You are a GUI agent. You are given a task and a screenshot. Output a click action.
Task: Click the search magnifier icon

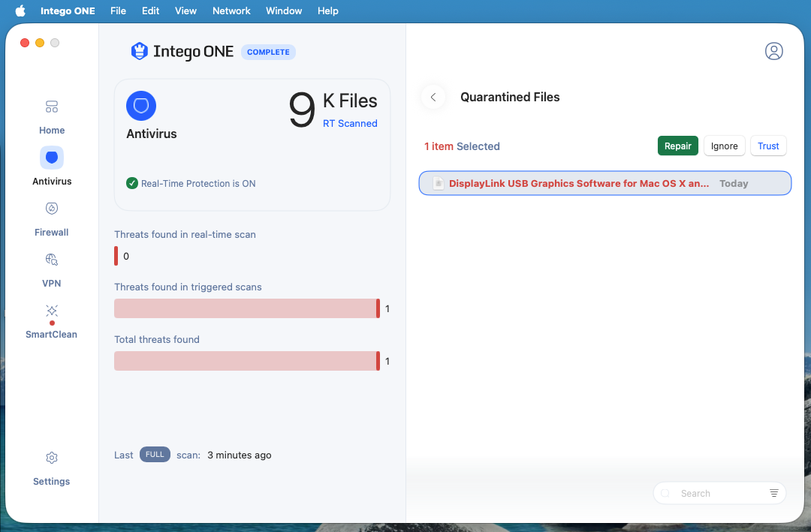click(x=665, y=493)
